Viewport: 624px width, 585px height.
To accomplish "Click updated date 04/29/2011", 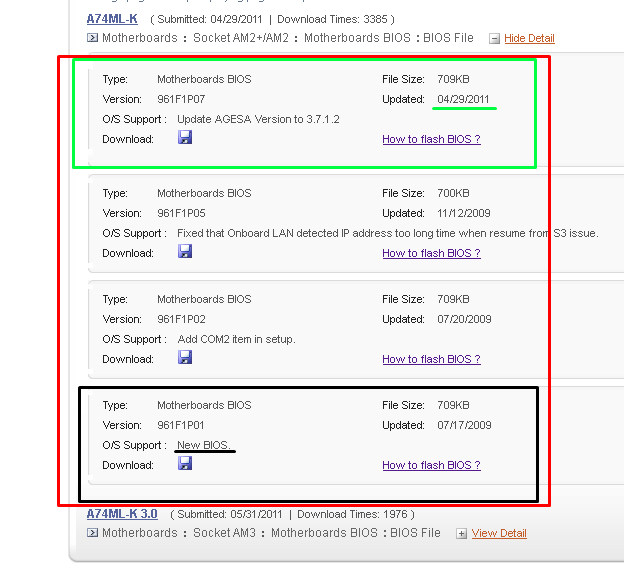I will point(463,99).
